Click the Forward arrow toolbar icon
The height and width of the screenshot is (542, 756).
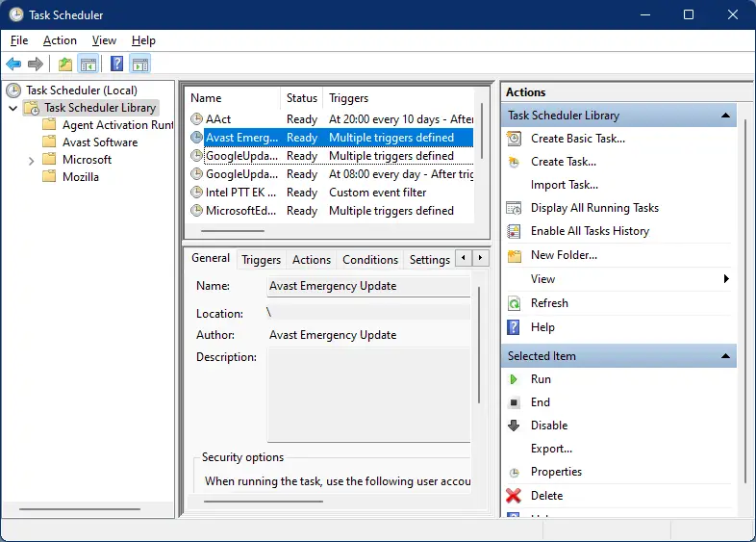pyautogui.click(x=36, y=64)
